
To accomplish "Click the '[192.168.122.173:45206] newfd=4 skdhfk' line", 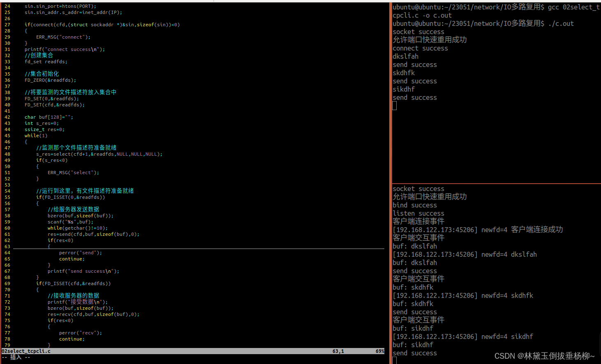I will [463, 295].
